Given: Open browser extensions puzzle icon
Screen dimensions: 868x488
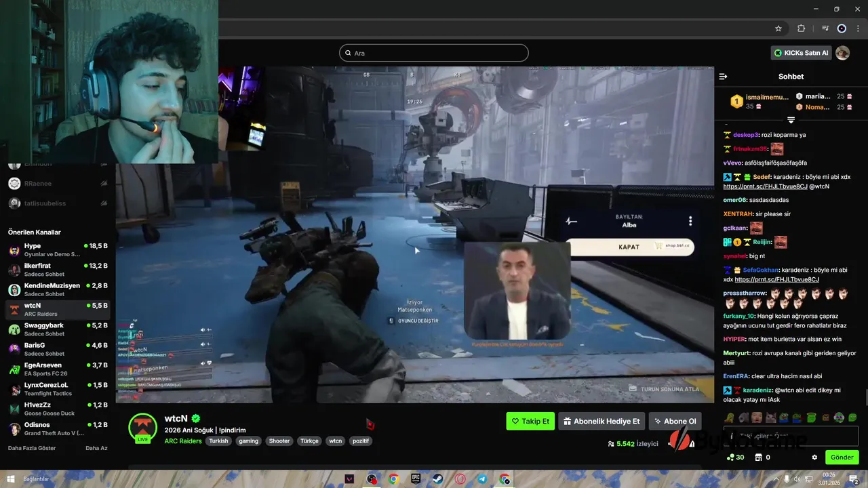Looking at the screenshot, I should (x=801, y=28).
